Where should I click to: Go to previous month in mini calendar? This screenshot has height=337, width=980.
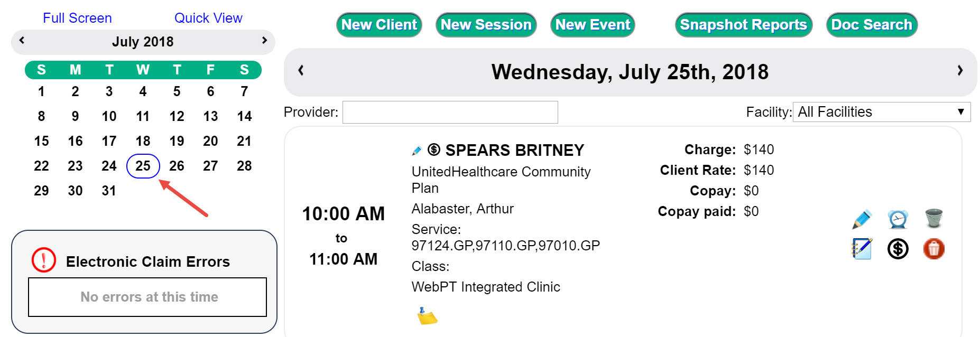tap(22, 40)
